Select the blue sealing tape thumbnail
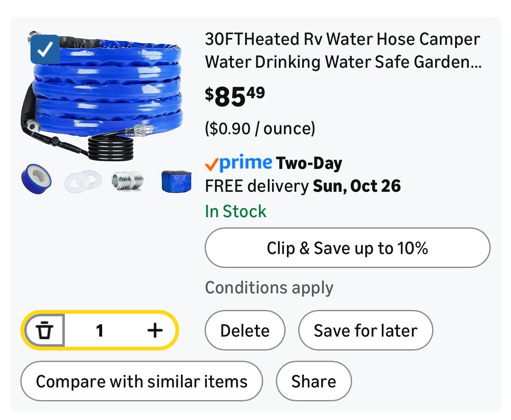 (36, 181)
